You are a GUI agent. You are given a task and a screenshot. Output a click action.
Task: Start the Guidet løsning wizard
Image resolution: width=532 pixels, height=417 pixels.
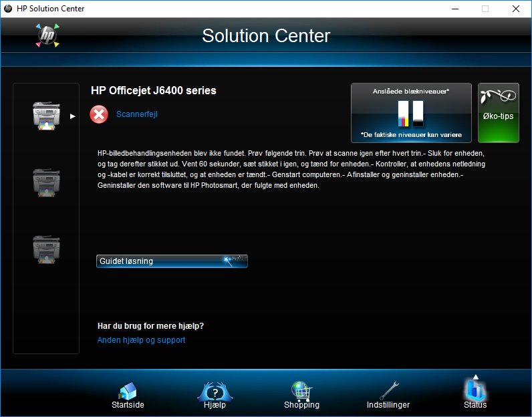pyautogui.click(x=172, y=261)
